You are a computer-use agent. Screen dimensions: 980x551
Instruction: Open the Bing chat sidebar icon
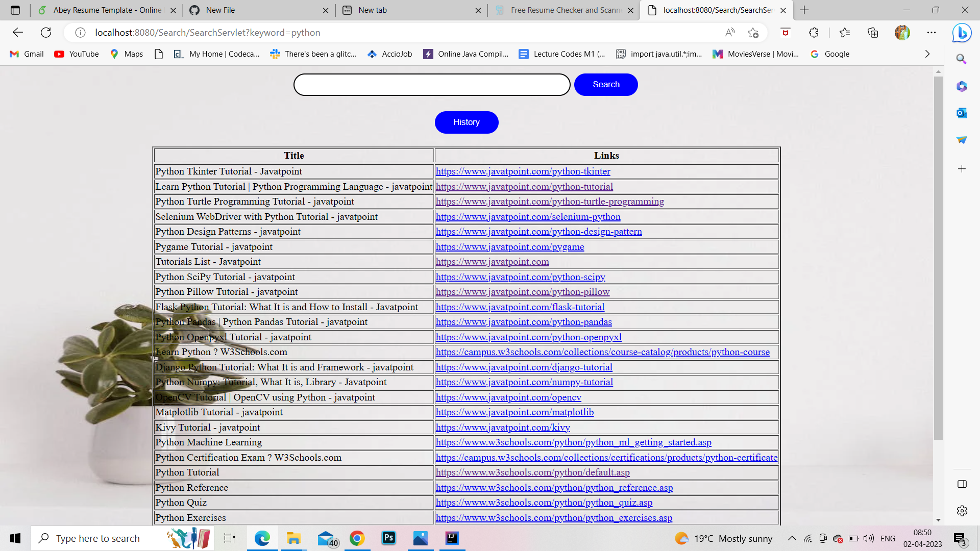click(x=962, y=33)
